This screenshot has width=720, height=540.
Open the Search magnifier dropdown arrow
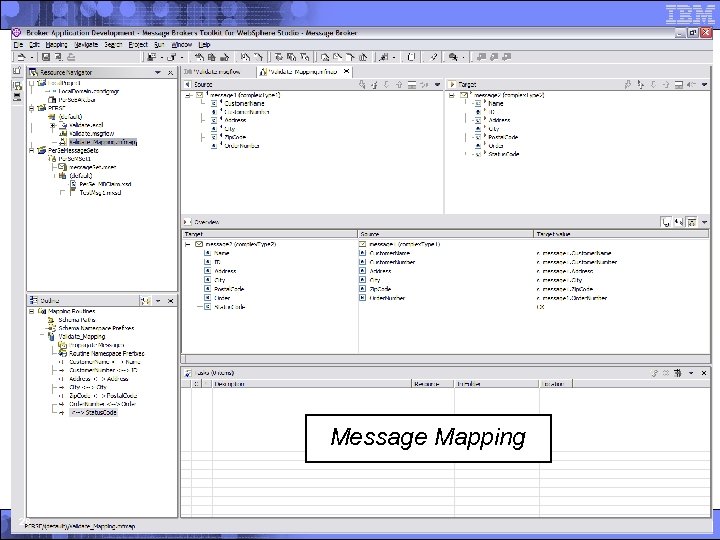(464, 57)
